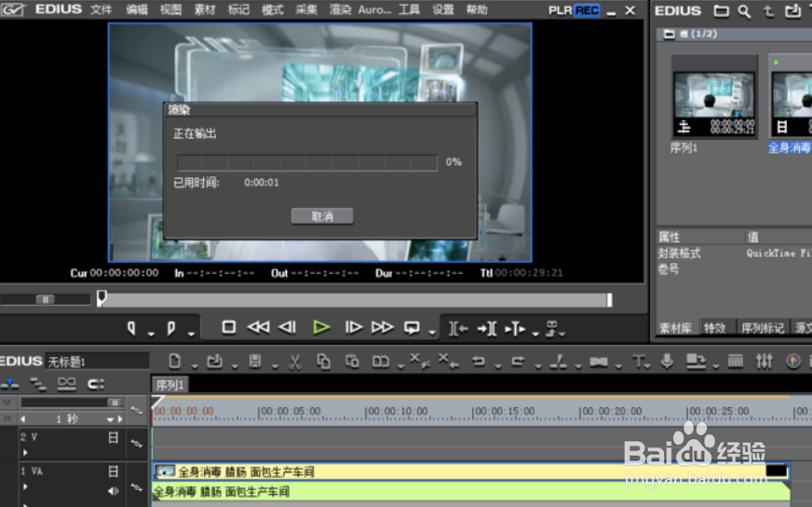This screenshot has height=507, width=812.
Task: Step back one frame
Action: point(288,327)
